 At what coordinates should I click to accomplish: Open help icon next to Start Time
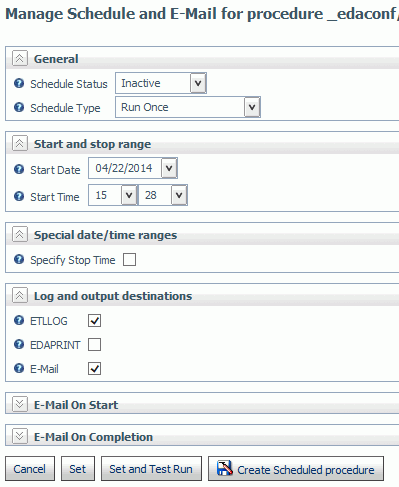click(x=19, y=196)
